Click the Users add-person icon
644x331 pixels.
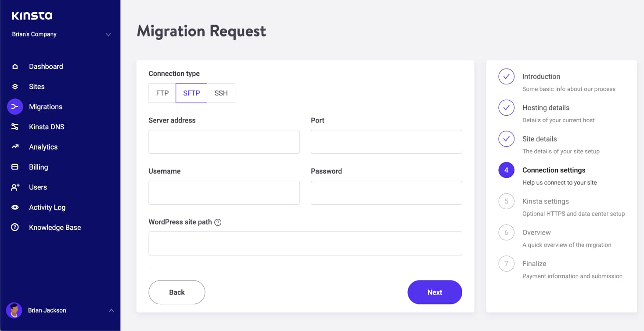(15, 187)
